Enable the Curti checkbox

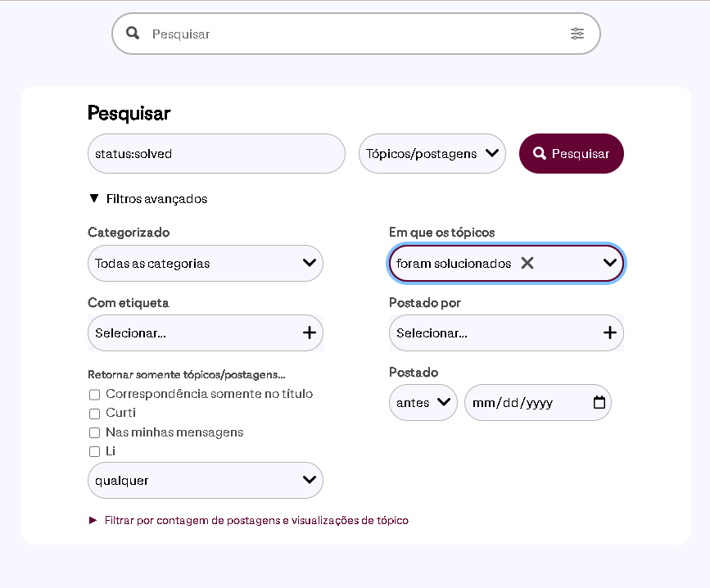(95, 414)
